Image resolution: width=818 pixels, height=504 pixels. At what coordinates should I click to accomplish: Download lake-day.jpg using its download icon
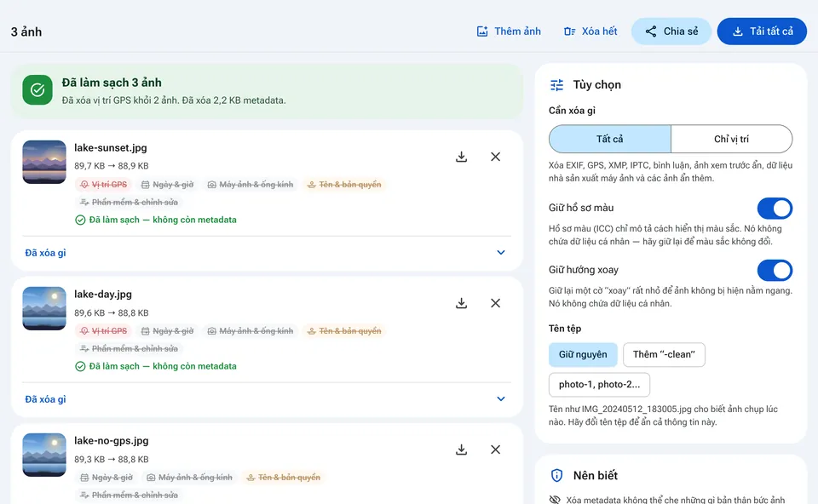coord(461,303)
